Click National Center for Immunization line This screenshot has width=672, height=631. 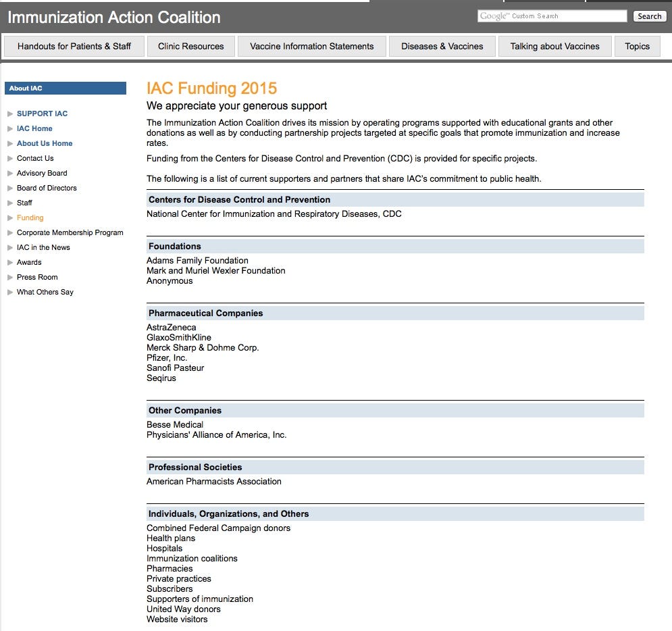274,214
